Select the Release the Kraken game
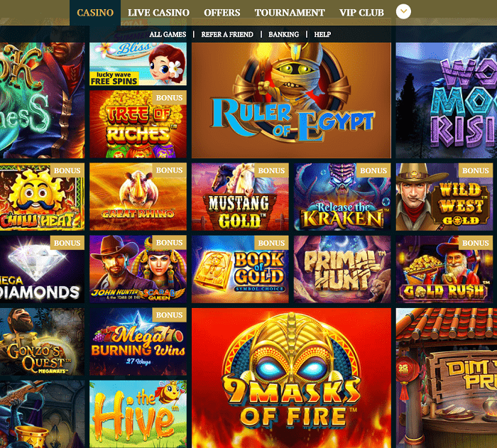Image resolution: width=497 pixels, height=448 pixels. [342, 197]
